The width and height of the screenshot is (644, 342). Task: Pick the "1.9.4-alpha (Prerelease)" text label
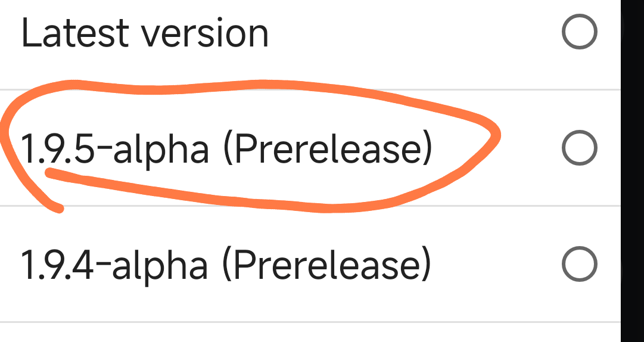226,265
